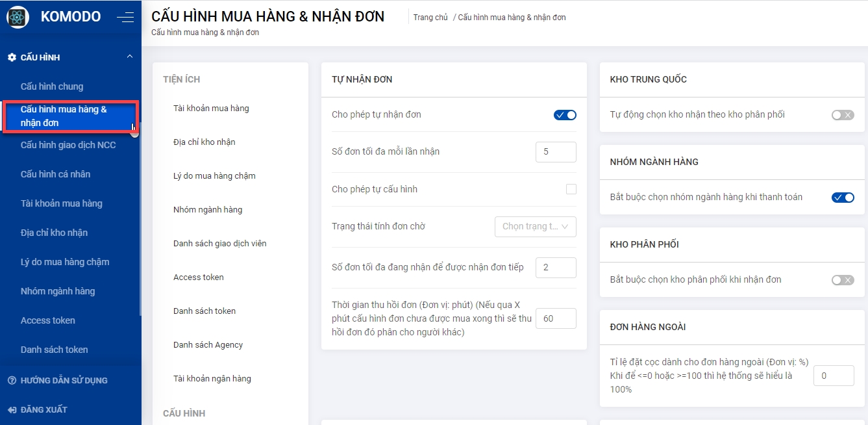
Task: Open Tài khoản mua hàng in Tiện ích panel
Action: click(211, 109)
